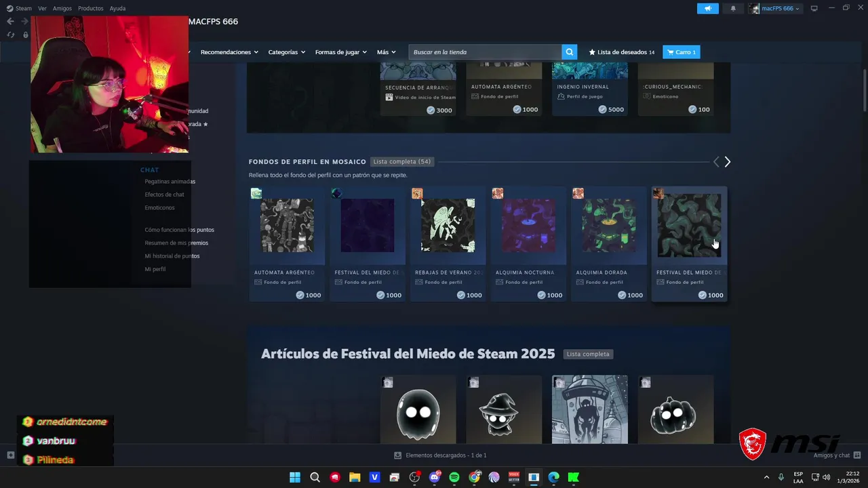The image size is (868, 488).
Task: Open Cómo funcionan los puntos link
Action: click(x=179, y=230)
